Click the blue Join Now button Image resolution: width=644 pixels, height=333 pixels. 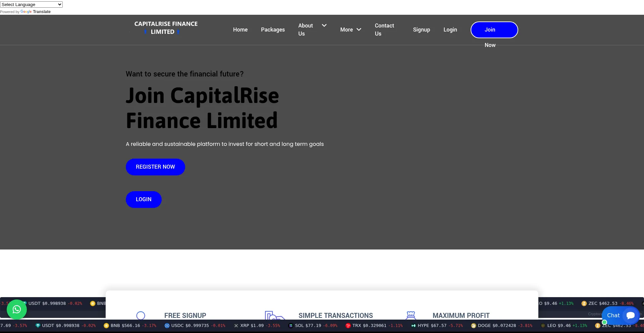[494, 30]
